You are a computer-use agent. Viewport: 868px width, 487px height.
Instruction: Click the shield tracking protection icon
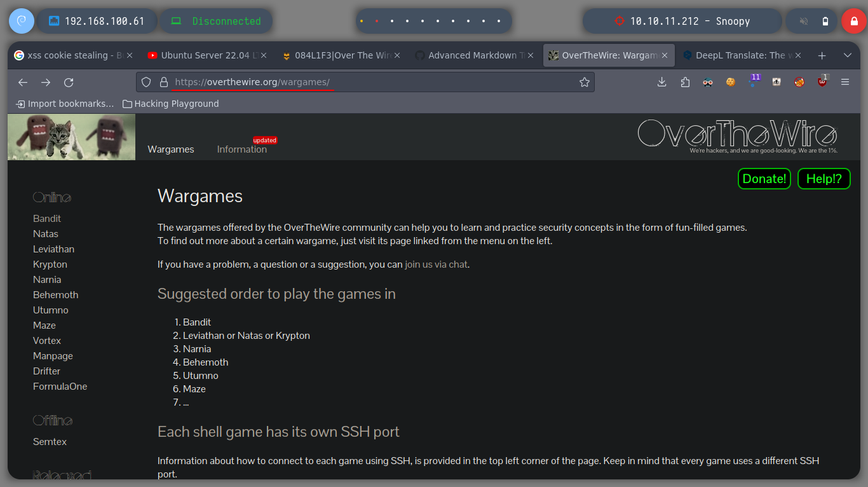(x=146, y=82)
